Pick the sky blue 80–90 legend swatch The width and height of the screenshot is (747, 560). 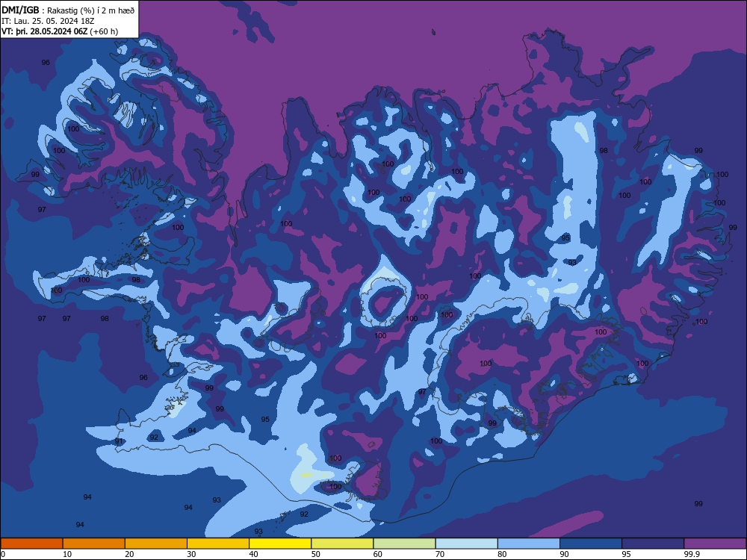(529, 544)
